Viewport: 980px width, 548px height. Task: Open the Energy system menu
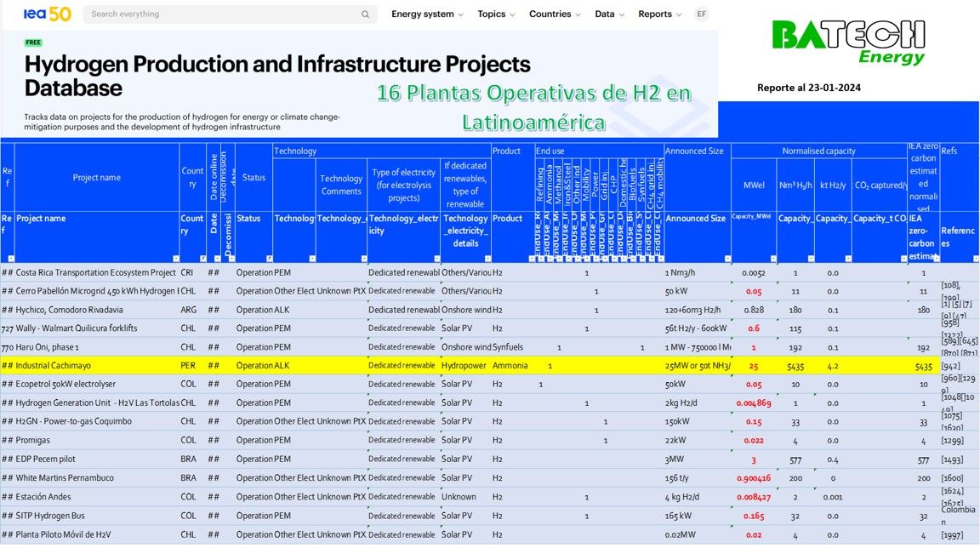(x=428, y=14)
